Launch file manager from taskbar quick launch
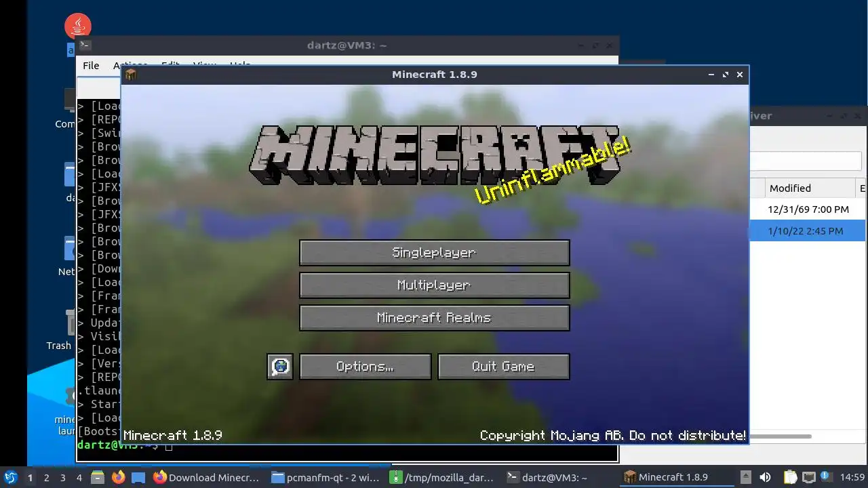The image size is (868, 488). [98, 478]
